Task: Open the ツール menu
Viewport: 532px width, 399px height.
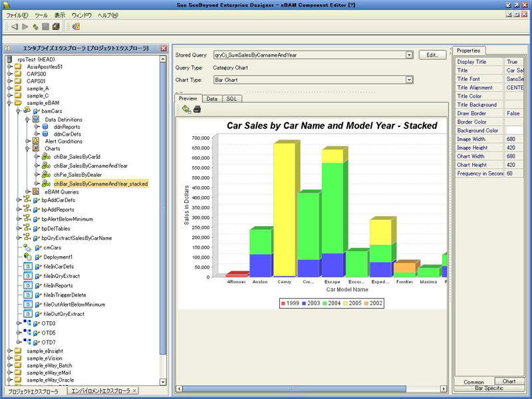Action: [41, 15]
